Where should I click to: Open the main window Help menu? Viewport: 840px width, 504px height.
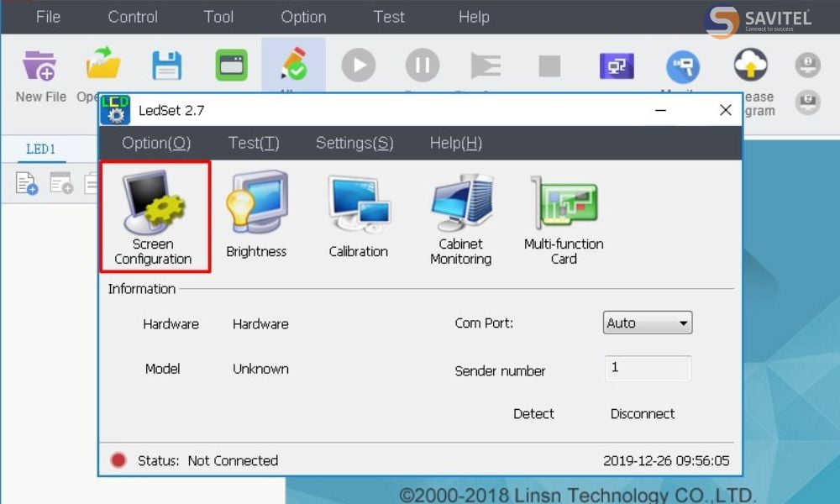point(474,17)
